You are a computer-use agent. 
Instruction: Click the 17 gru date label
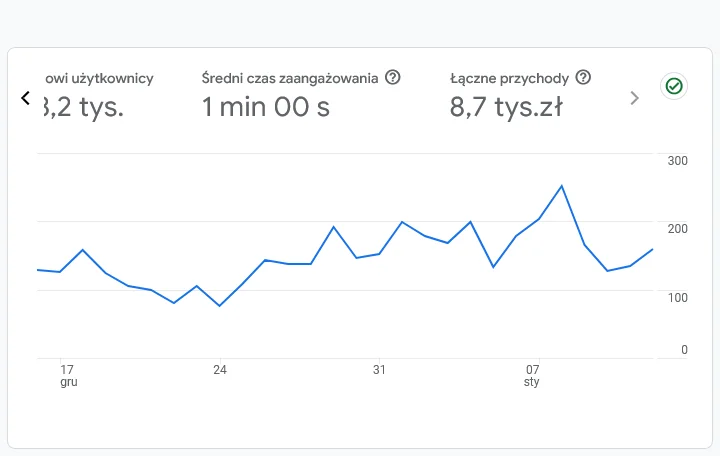(x=67, y=375)
